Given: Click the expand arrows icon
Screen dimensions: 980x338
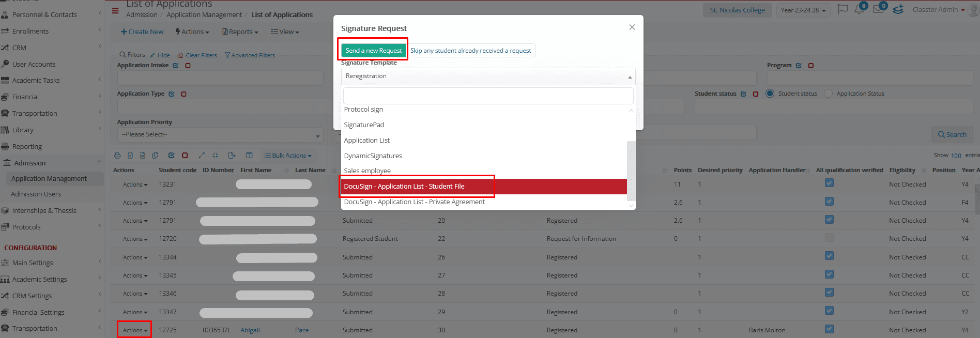Looking at the screenshot, I should click(202, 155).
